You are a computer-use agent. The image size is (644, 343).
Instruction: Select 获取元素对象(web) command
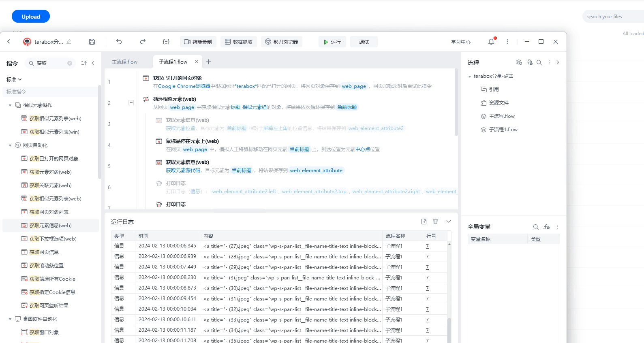pyautogui.click(x=50, y=172)
